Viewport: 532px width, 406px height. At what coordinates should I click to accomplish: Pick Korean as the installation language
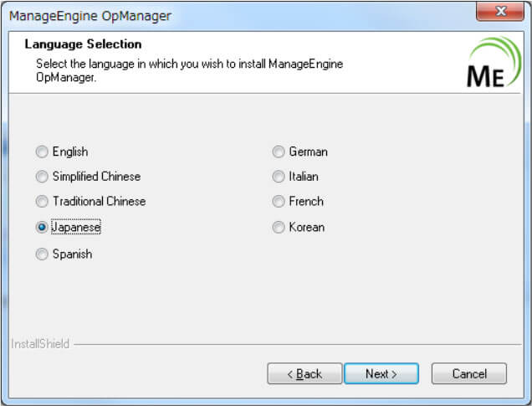tap(279, 227)
